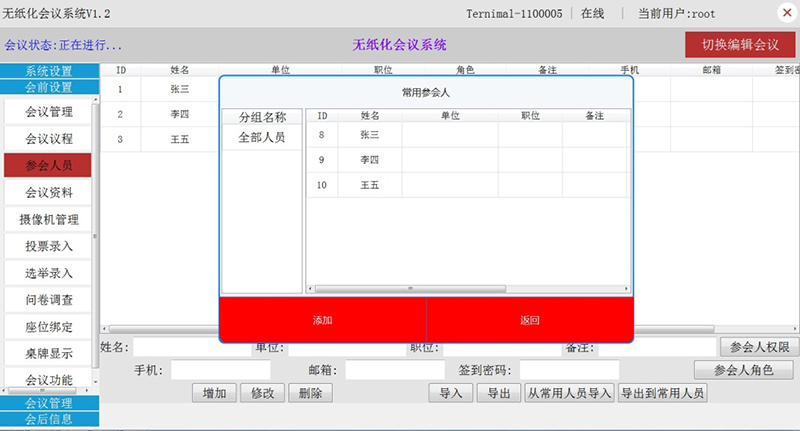The height and width of the screenshot is (431, 800).
Task: Select 问卷调查 in sidebar
Action: tap(49, 299)
